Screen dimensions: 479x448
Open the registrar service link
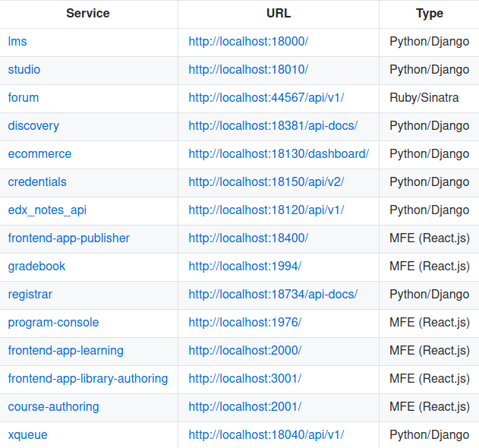pyautogui.click(x=30, y=295)
